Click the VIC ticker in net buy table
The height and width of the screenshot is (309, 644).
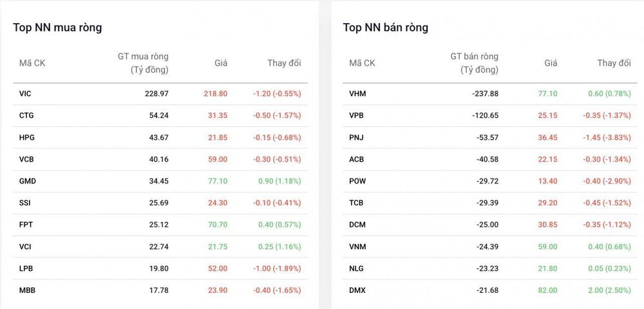(x=25, y=93)
